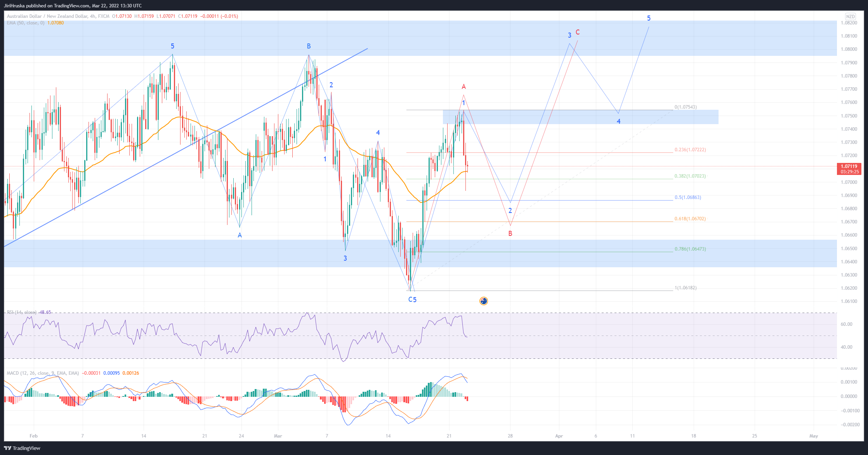Click the Australian Dollar / New Zealand Dollar title

47,16
